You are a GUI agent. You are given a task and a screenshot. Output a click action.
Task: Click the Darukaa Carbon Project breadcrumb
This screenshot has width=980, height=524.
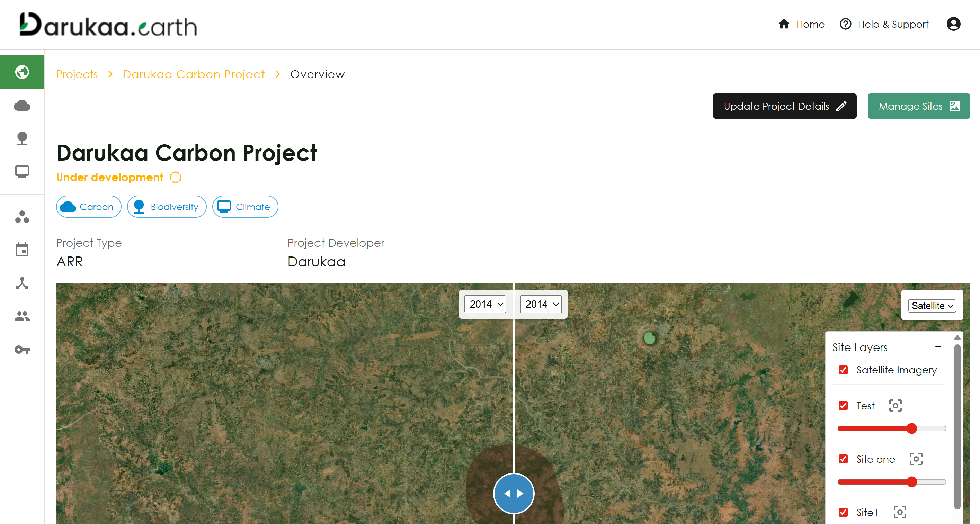pyautogui.click(x=194, y=74)
